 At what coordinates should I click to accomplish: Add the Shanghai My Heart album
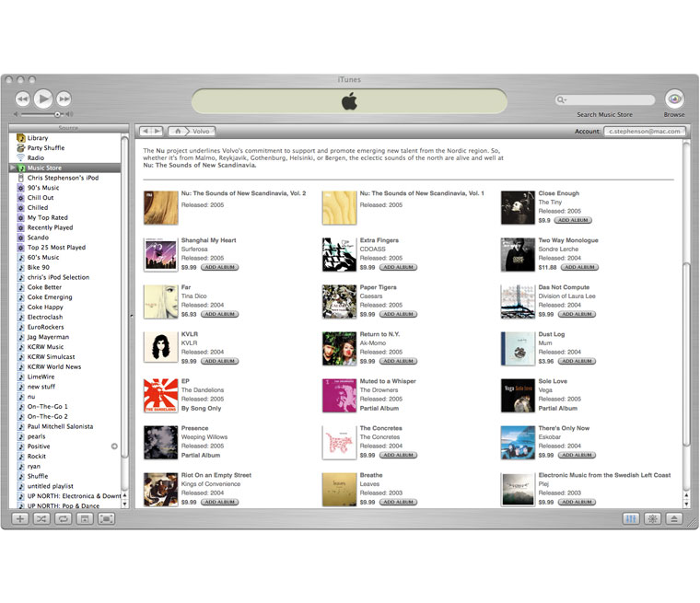[x=219, y=267]
